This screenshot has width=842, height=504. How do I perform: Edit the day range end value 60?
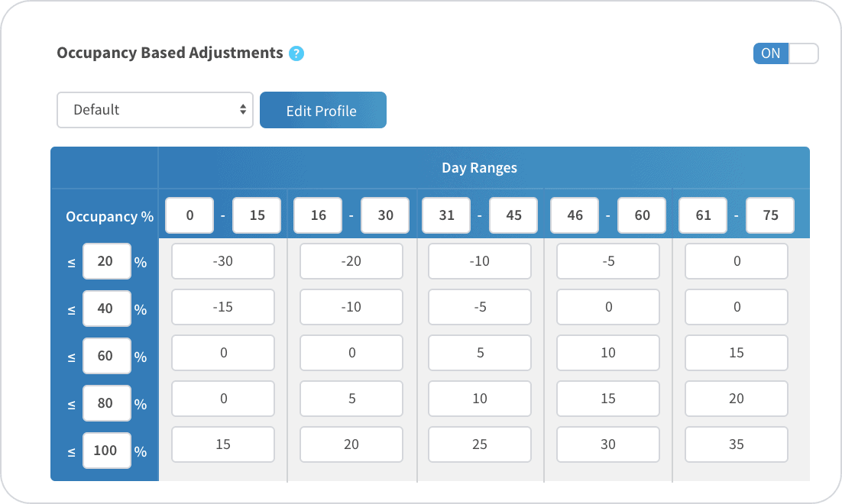(642, 215)
